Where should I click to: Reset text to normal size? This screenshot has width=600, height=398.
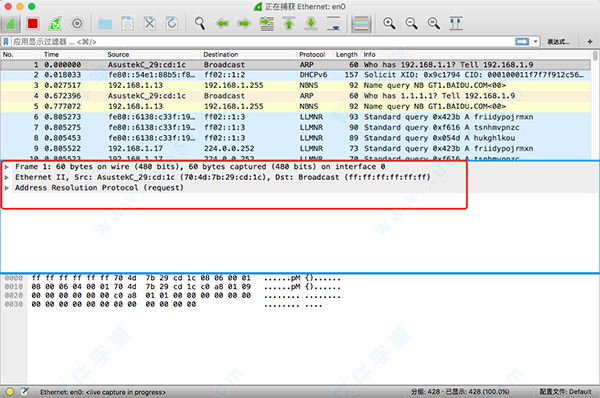[x=434, y=24]
